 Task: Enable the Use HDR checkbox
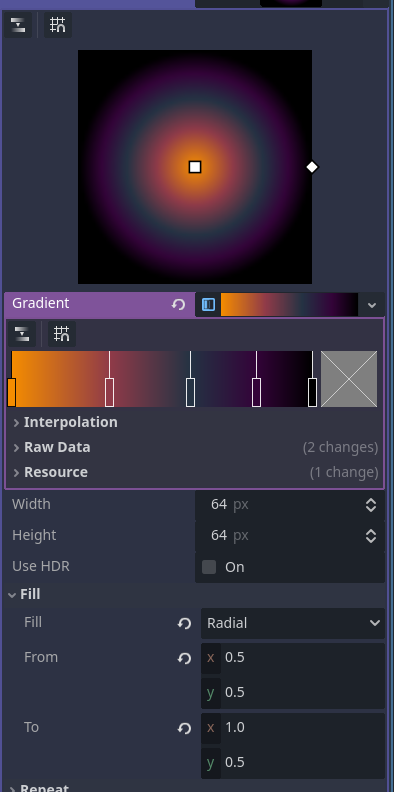[x=209, y=567]
